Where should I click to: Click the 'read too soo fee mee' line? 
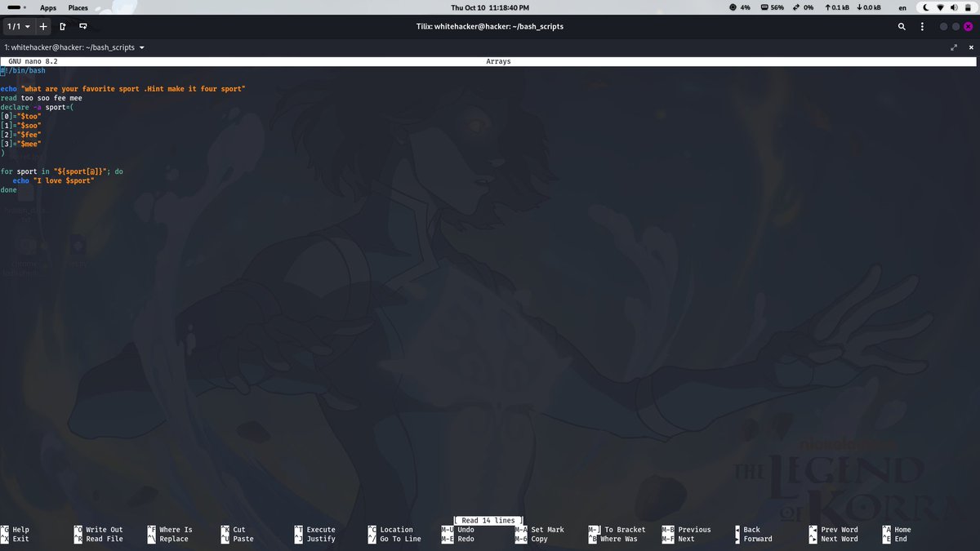[41, 98]
